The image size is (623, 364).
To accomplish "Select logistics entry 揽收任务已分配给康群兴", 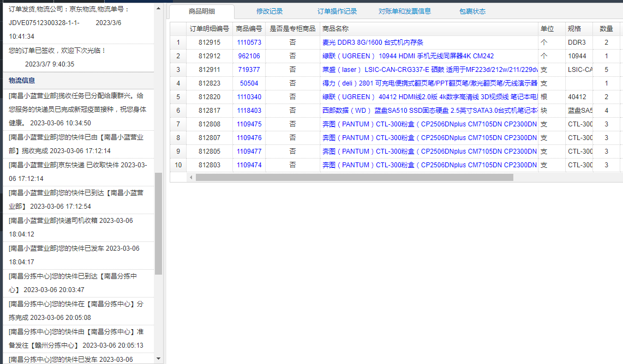I will (x=78, y=110).
